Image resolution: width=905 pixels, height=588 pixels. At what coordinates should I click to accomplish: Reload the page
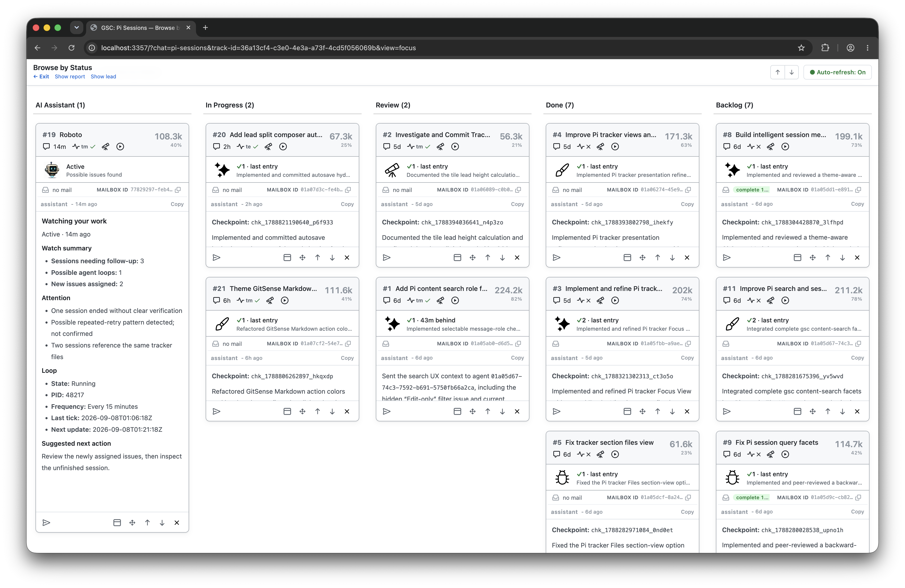coord(71,48)
